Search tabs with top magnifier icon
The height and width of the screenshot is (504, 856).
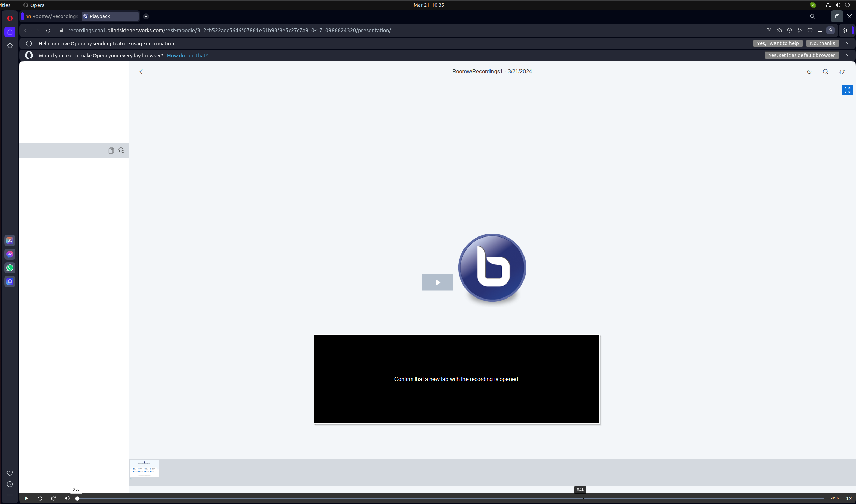[813, 16]
